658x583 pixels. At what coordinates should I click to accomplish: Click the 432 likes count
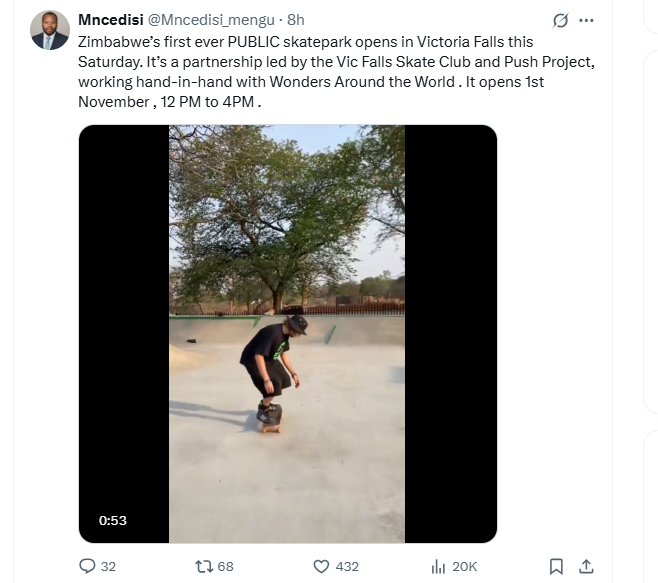(347, 566)
